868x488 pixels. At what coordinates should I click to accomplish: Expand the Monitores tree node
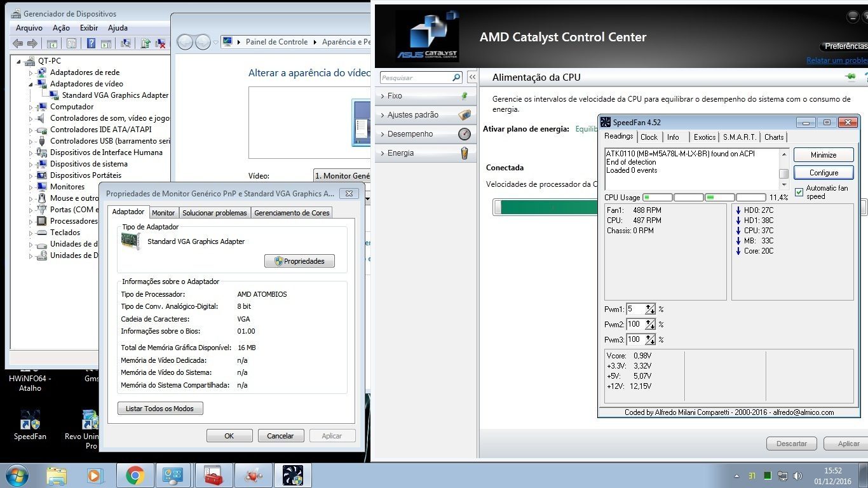click(30, 187)
